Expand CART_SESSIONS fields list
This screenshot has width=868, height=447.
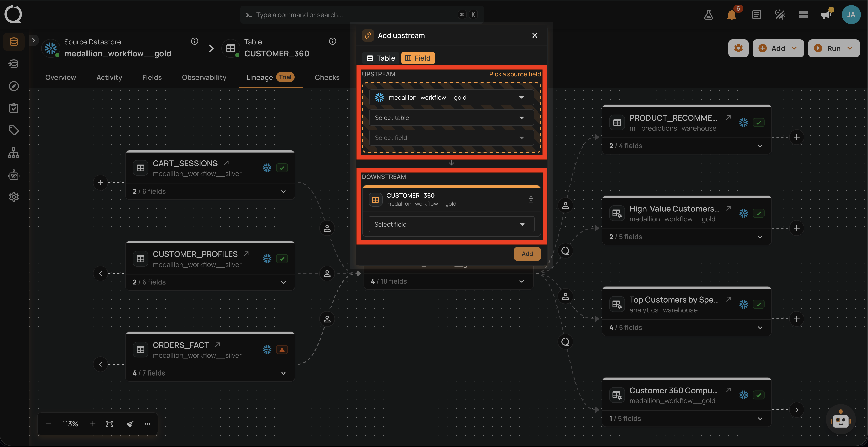(x=283, y=191)
